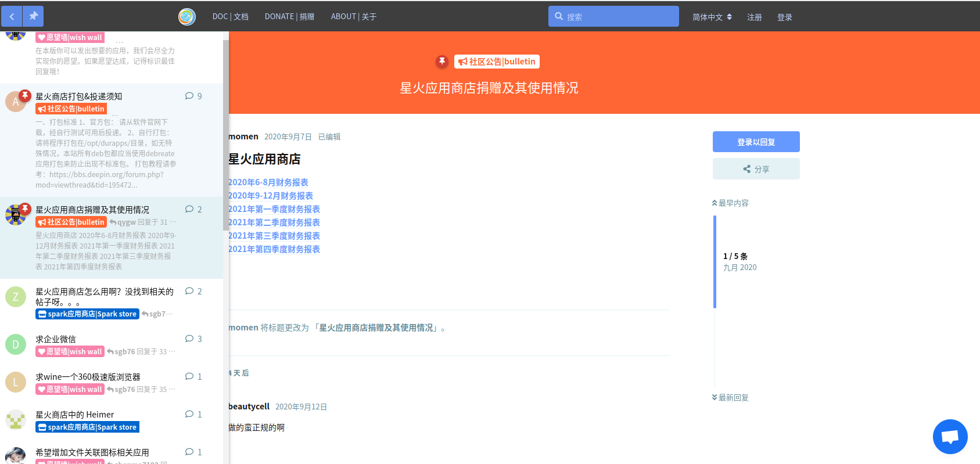Image resolution: width=980 pixels, height=464 pixels.
Task: Click the tan 'L' user avatar
Action: point(16,382)
